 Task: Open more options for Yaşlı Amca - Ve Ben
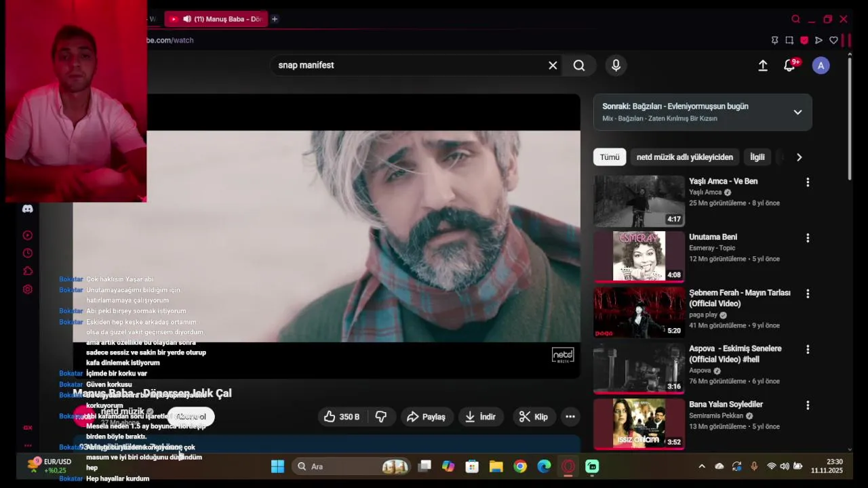(x=807, y=182)
